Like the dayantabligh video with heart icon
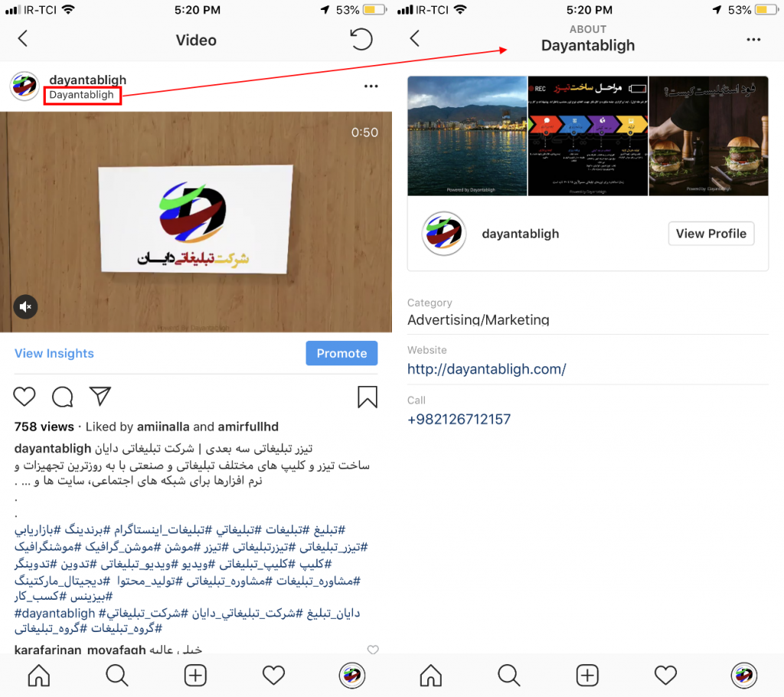Image resolution: width=784 pixels, height=697 pixels. tap(24, 397)
